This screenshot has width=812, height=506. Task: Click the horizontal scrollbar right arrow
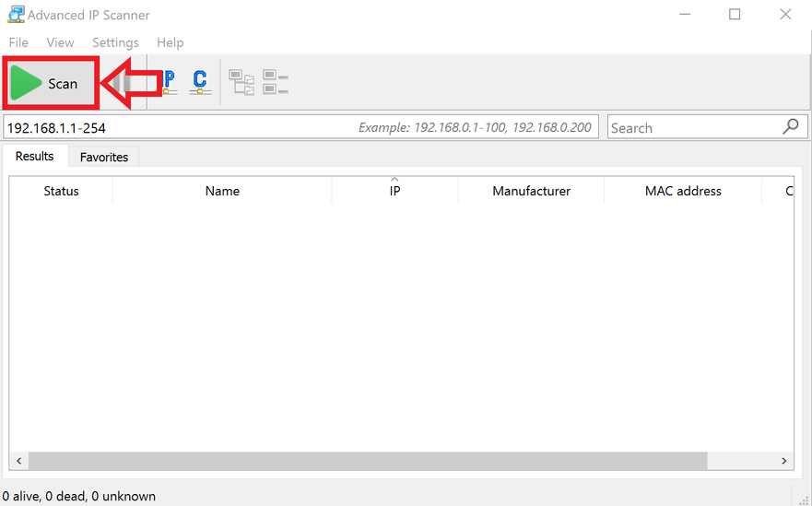[x=784, y=461]
